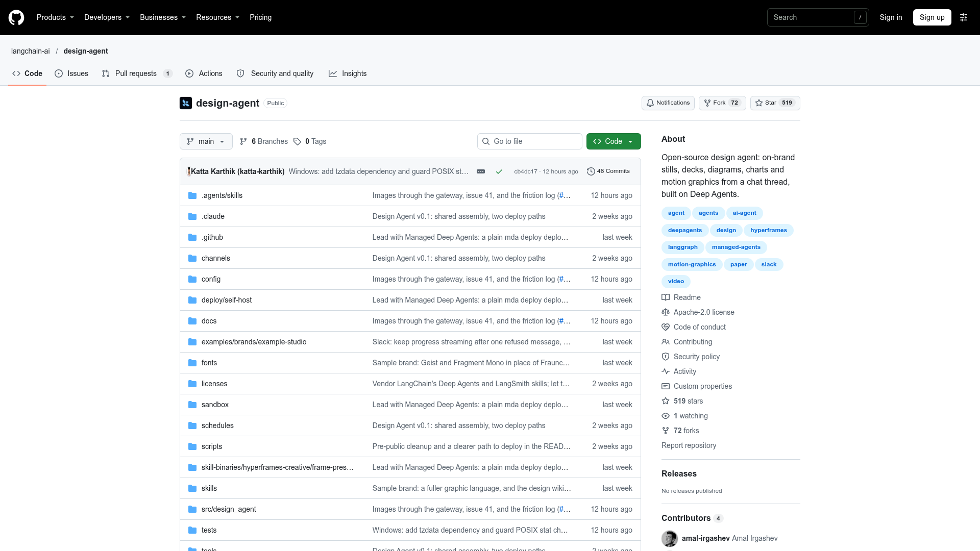Click the heart icon beside Code of conduct
The image size is (980, 551).
click(666, 327)
